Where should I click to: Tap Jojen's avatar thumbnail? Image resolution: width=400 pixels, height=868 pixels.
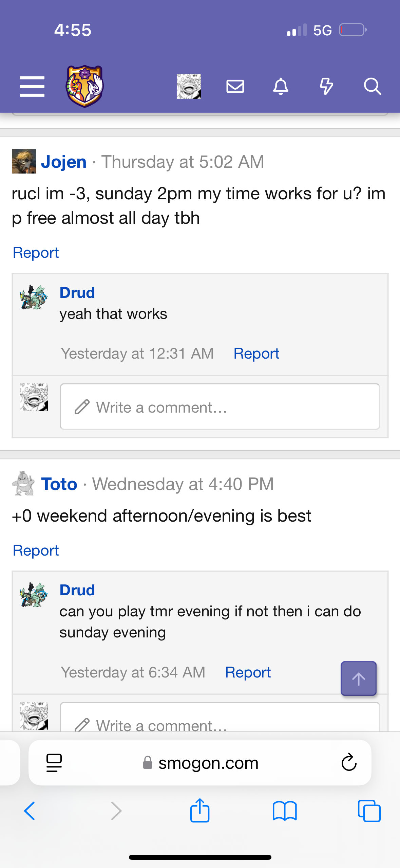click(x=24, y=161)
